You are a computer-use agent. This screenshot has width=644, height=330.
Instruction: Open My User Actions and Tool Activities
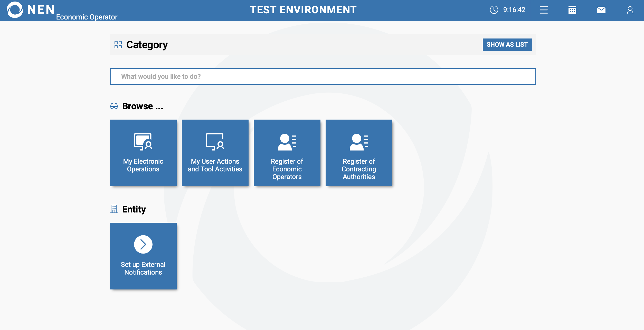[215, 153]
